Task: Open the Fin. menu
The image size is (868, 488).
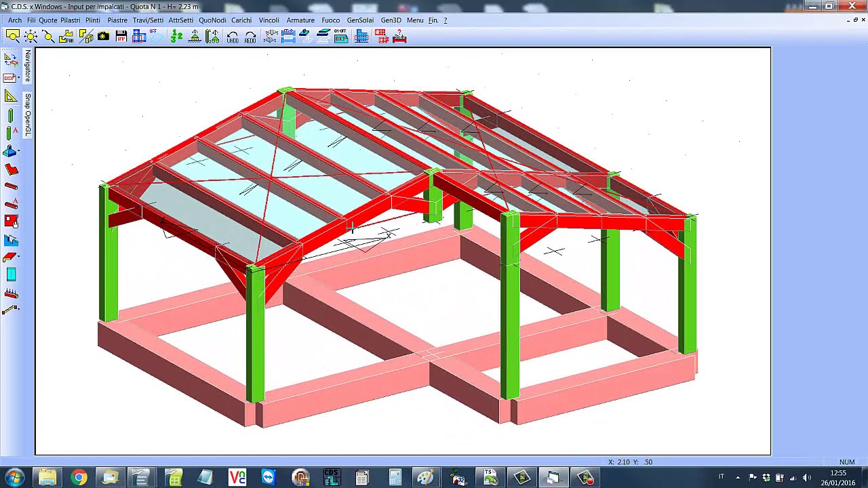Action: pyautogui.click(x=433, y=20)
